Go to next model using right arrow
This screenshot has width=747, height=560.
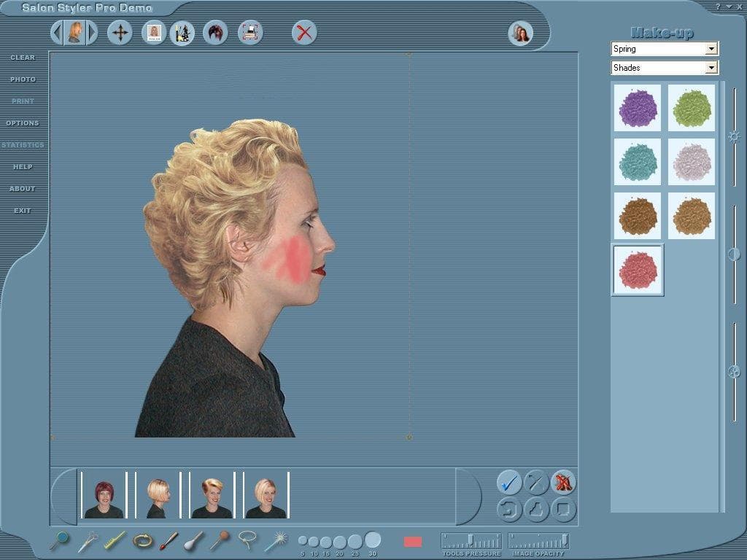(93, 33)
